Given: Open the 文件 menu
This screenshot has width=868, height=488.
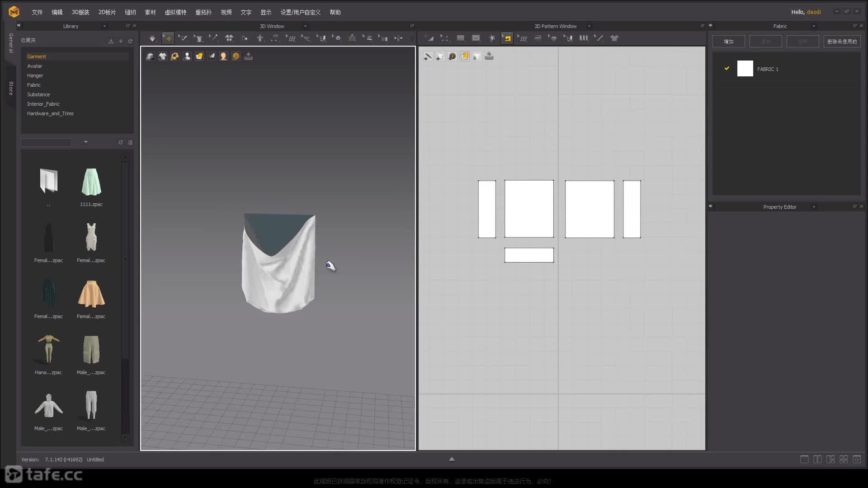Looking at the screenshot, I should coord(37,12).
